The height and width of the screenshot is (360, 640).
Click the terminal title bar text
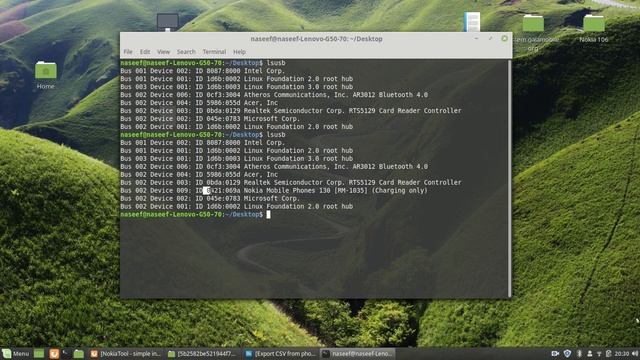(316, 39)
